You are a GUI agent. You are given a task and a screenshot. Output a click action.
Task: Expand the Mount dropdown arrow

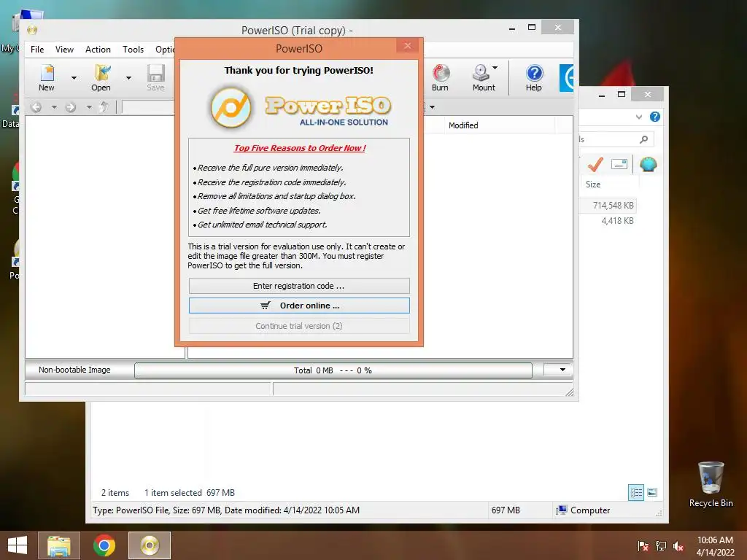[495, 68]
